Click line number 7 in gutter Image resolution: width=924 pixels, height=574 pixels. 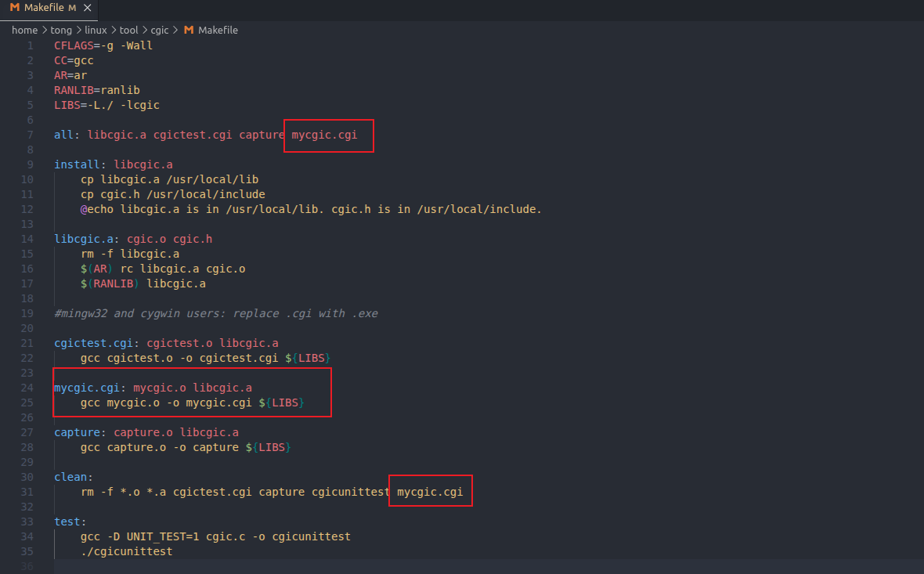[30, 135]
